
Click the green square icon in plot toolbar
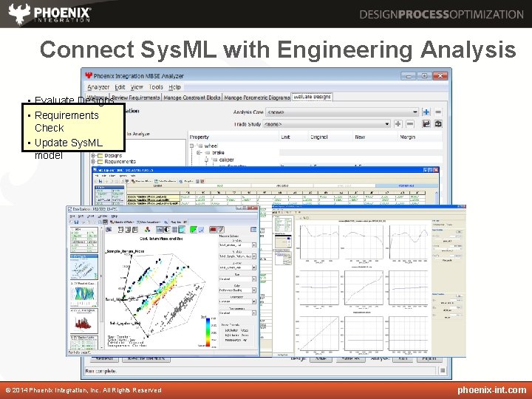(194, 230)
